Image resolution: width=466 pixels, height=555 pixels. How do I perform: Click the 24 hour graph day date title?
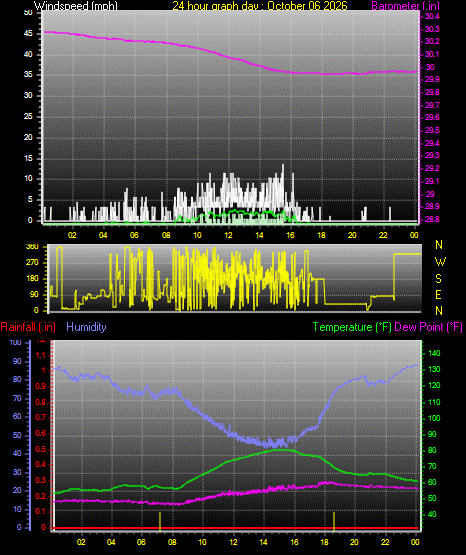pyautogui.click(x=260, y=5)
